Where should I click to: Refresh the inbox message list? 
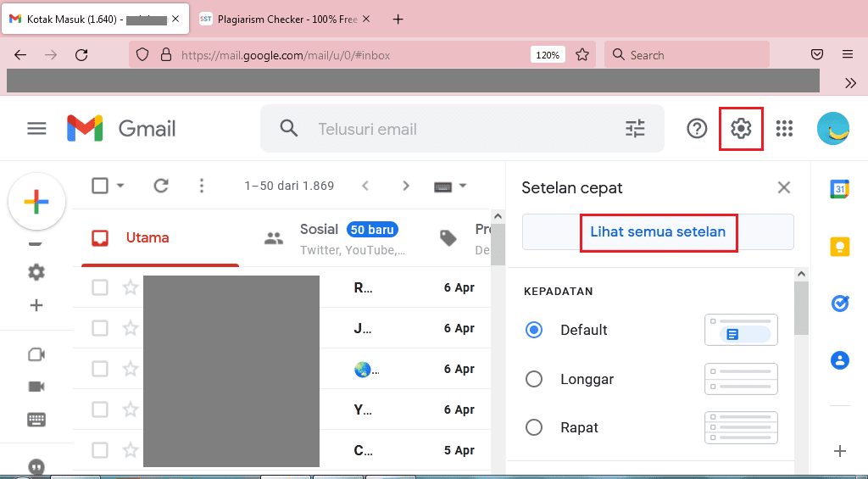(161, 186)
